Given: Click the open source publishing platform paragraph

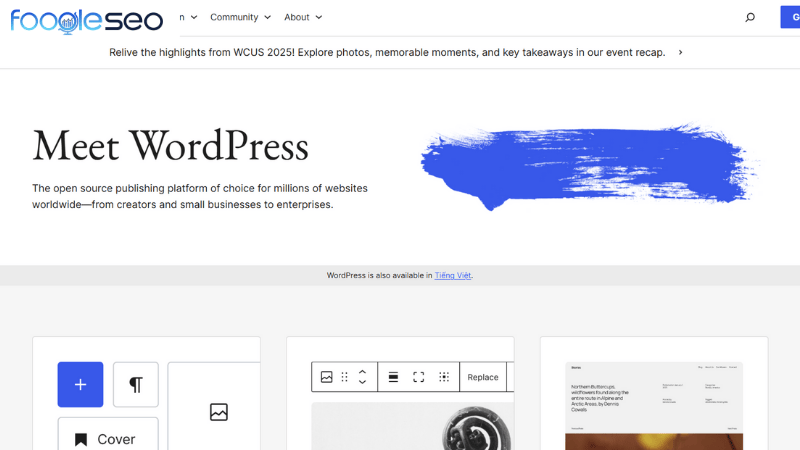Looking at the screenshot, I should tap(199, 196).
